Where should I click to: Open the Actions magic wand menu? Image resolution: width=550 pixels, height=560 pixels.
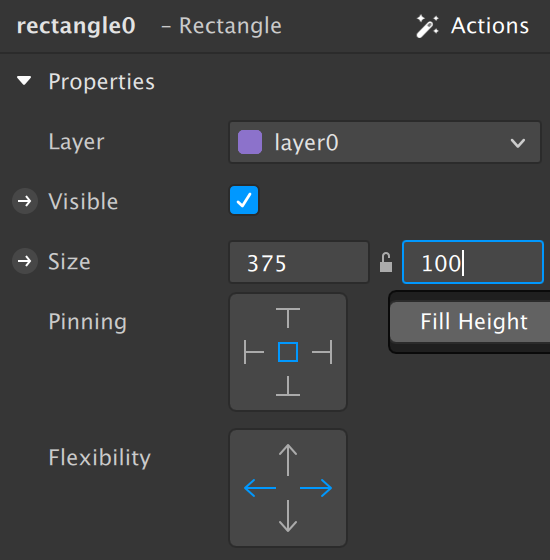[x=472, y=26]
